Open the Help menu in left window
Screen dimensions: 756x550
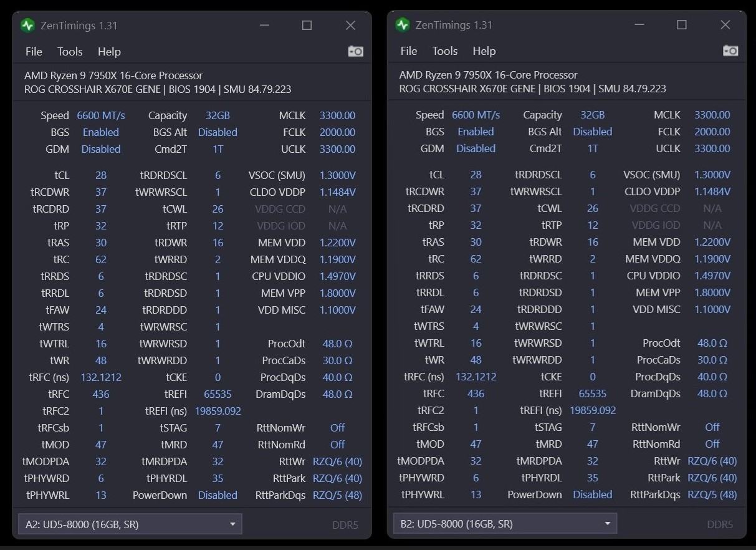click(109, 52)
